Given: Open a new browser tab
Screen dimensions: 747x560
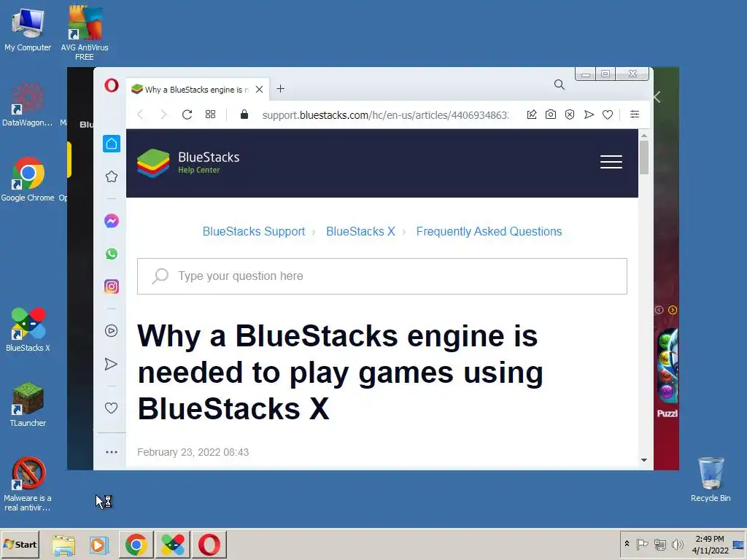Looking at the screenshot, I should [x=280, y=88].
